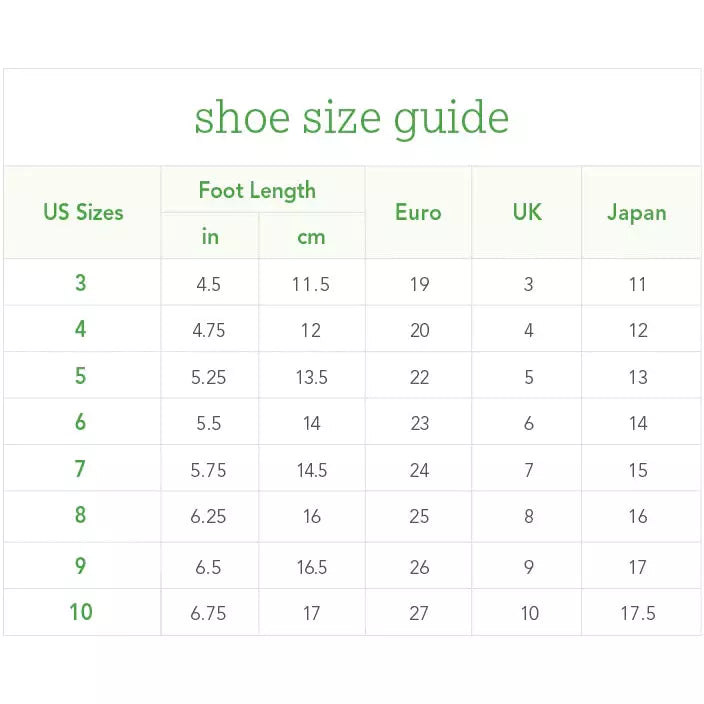Select the "in" sub-column header

[x=210, y=237]
